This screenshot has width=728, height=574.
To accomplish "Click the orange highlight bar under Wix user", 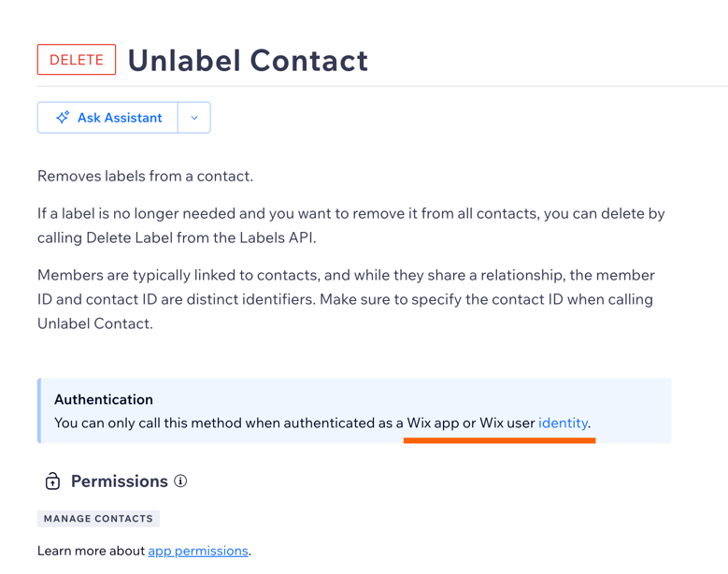I will 499,440.
